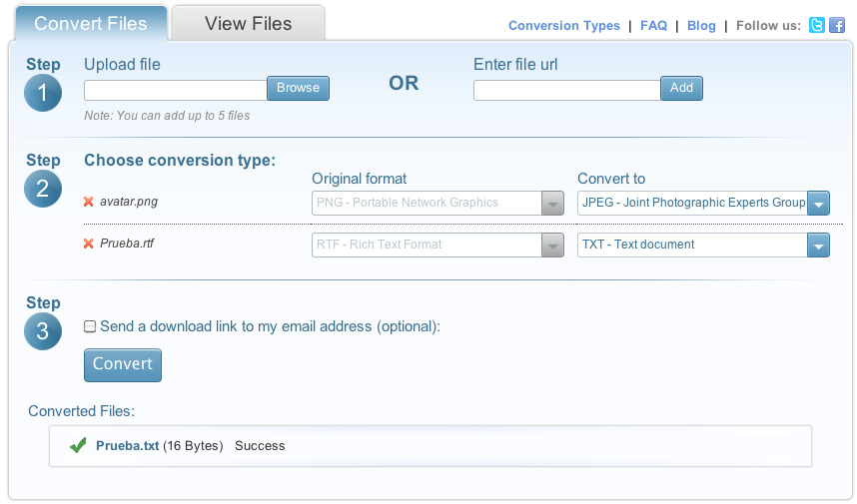Click the Step 1 number circle
This screenshot has width=857, height=504.
point(43,93)
